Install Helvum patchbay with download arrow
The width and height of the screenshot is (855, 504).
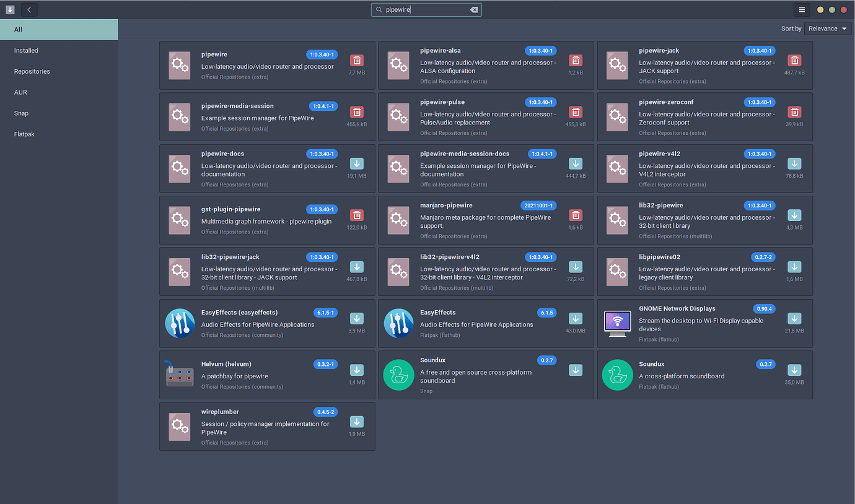pyautogui.click(x=357, y=370)
